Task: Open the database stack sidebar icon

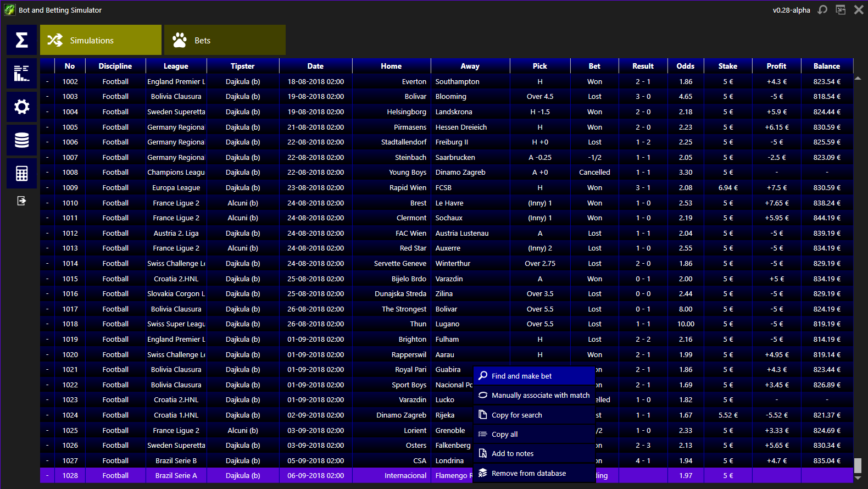Action: (21, 140)
